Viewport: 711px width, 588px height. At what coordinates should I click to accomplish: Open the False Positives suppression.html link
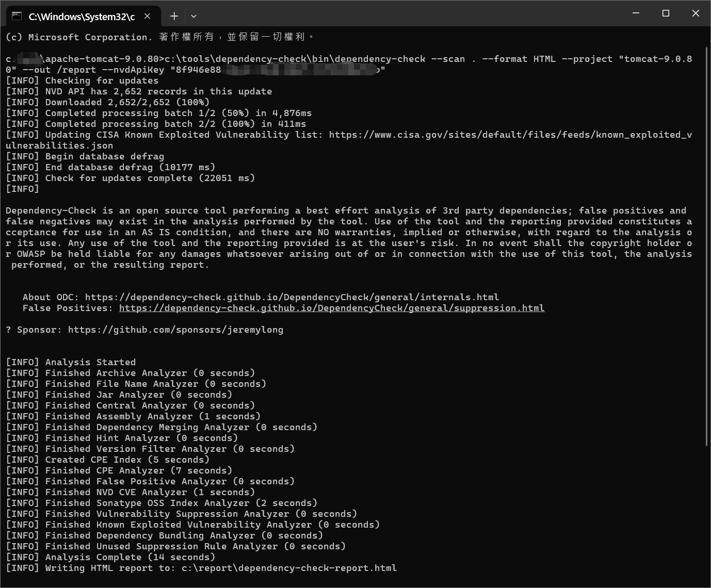click(332, 308)
